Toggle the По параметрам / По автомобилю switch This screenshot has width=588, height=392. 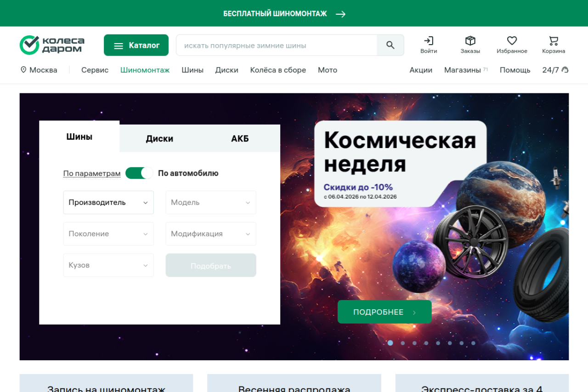coord(139,173)
